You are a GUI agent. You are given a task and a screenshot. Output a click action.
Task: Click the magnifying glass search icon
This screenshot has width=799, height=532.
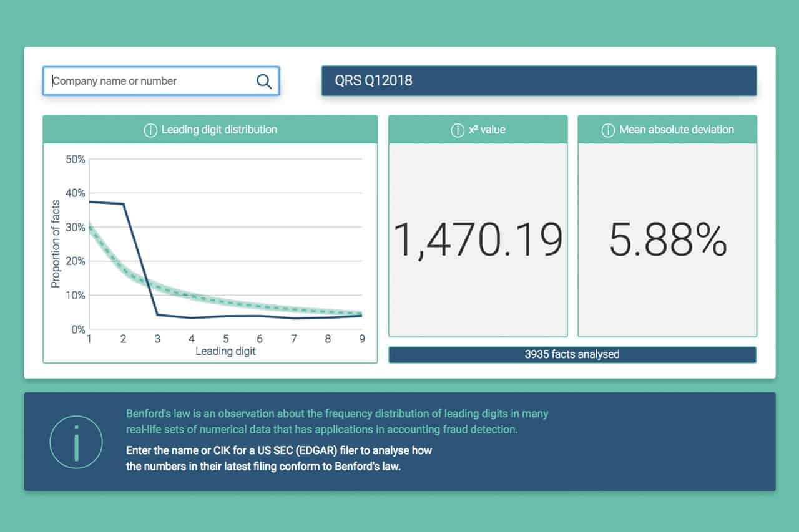coord(264,81)
